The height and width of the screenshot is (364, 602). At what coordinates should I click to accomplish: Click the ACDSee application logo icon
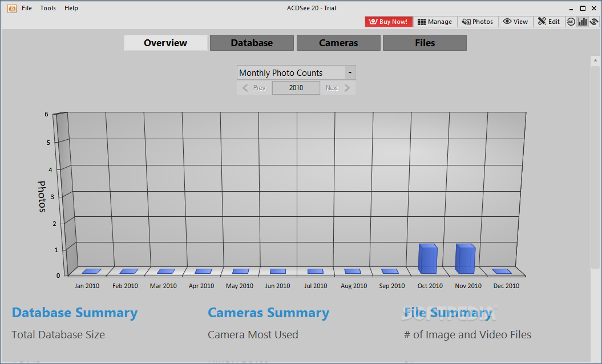tap(12, 8)
